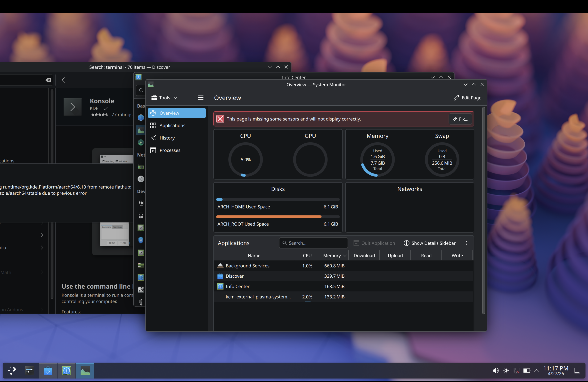This screenshot has height=382, width=588.
Task: Click the show desktop icon on the panel
Action: click(577, 370)
